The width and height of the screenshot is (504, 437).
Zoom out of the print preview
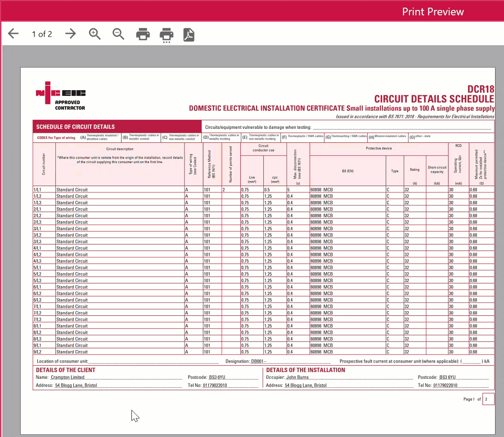(118, 33)
